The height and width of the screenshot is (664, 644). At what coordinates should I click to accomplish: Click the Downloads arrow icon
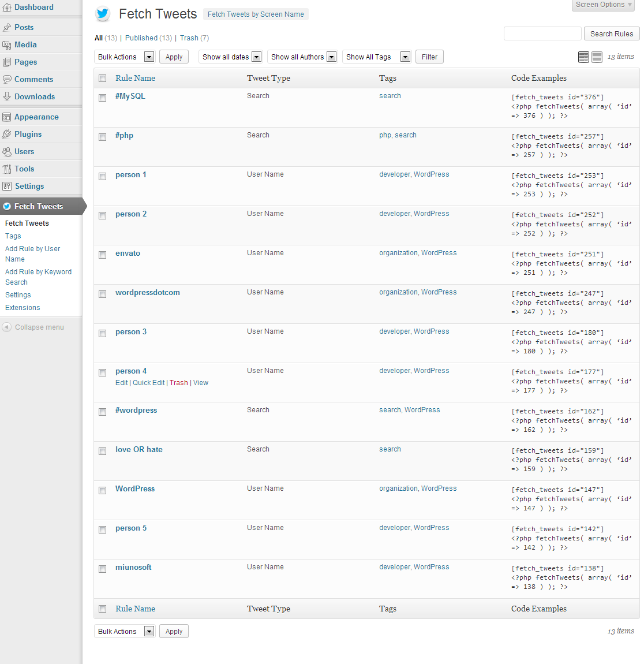tap(7, 96)
